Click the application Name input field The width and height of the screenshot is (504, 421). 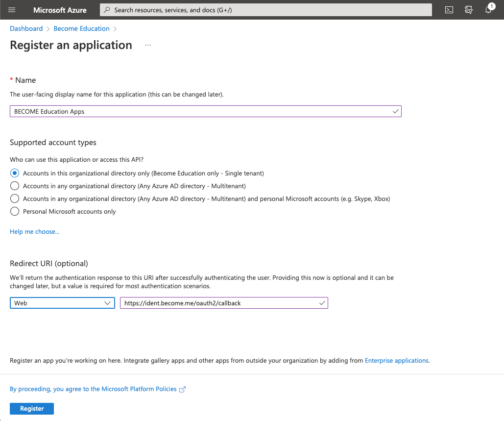coord(206,111)
